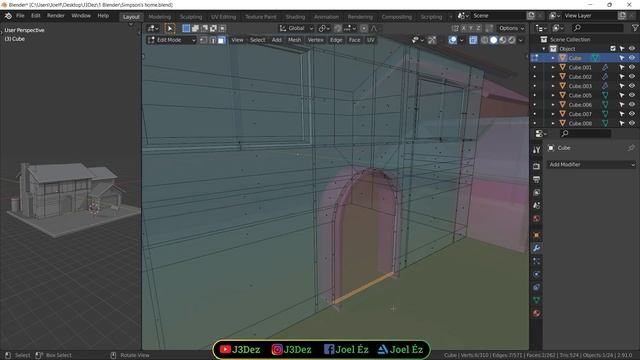
Task: Open the Object Data mesh properties tab
Action: [536, 300]
